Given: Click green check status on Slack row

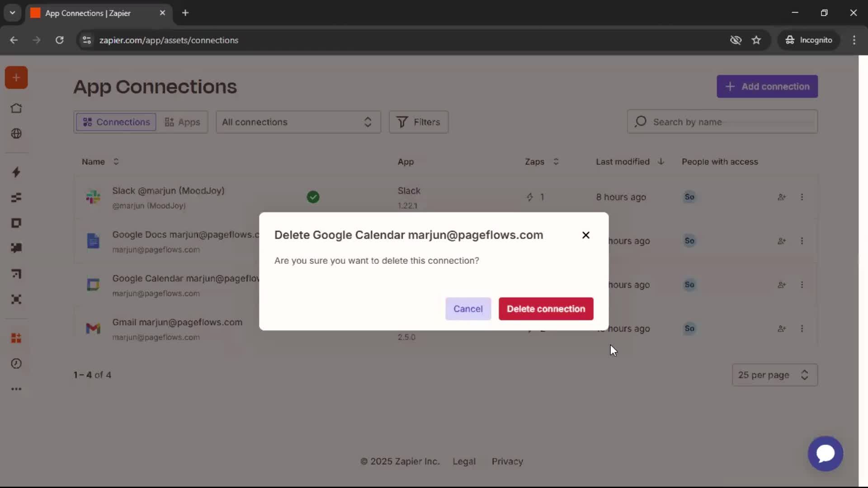Looking at the screenshot, I should pyautogui.click(x=313, y=197).
